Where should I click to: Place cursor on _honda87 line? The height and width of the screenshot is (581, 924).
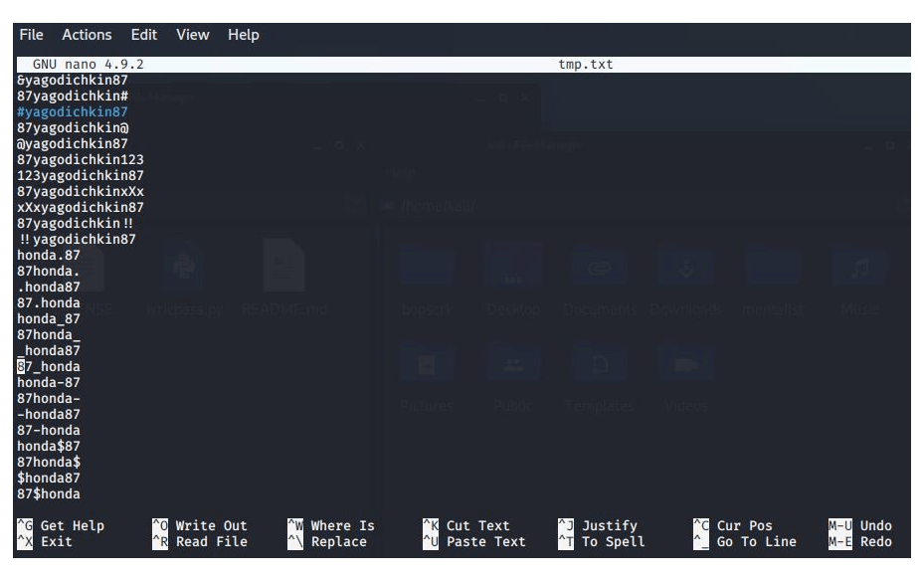tap(49, 350)
